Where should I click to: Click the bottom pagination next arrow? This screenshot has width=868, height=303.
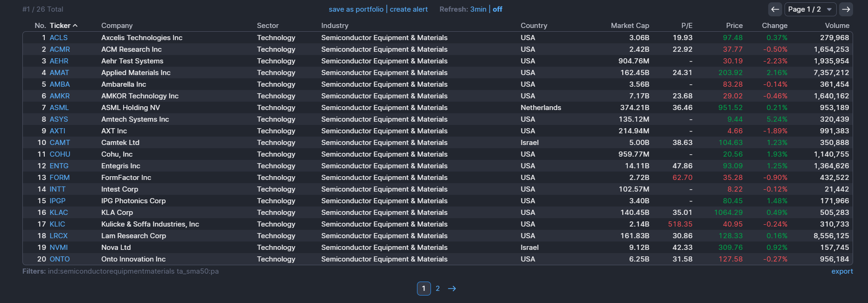pyautogui.click(x=452, y=289)
